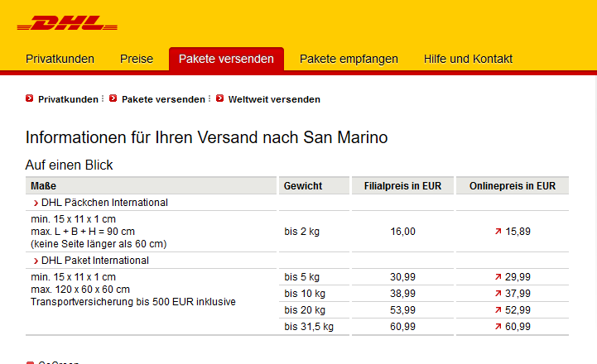Click the arrow icon beside online 60,99
The height and width of the screenshot is (364, 597).
(498, 326)
